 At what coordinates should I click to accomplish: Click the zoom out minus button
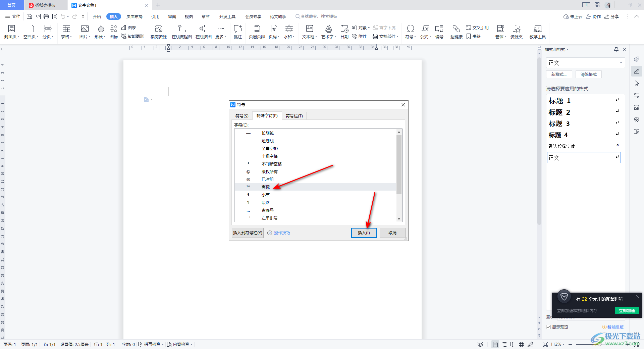pos(570,344)
